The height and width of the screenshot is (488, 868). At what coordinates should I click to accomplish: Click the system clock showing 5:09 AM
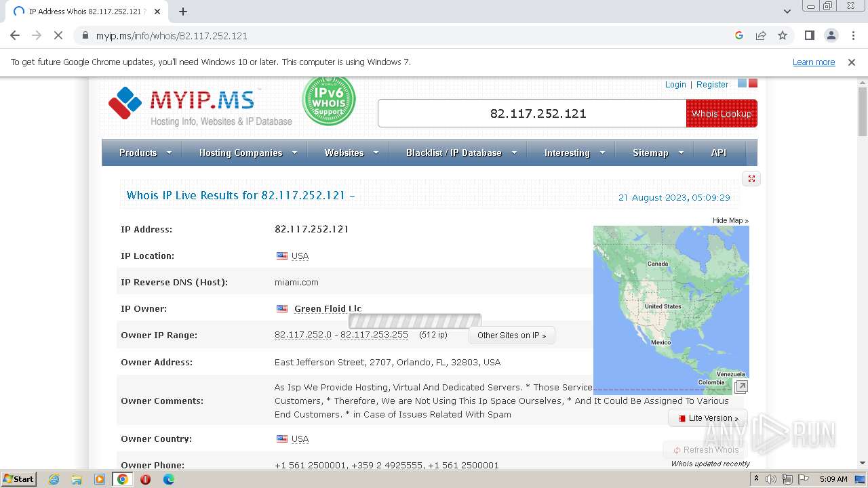(x=833, y=479)
